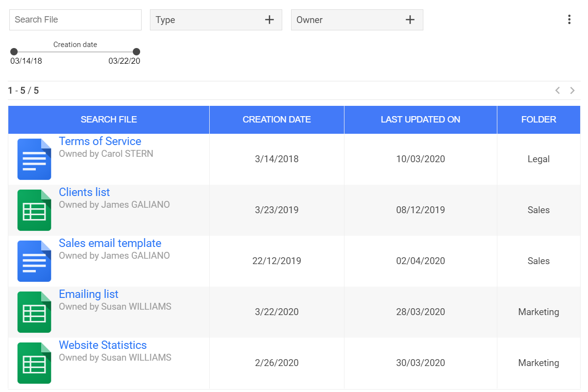Click the '1 - 5 / 5' pagination count
The image size is (588, 392).
(x=24, y=91)
